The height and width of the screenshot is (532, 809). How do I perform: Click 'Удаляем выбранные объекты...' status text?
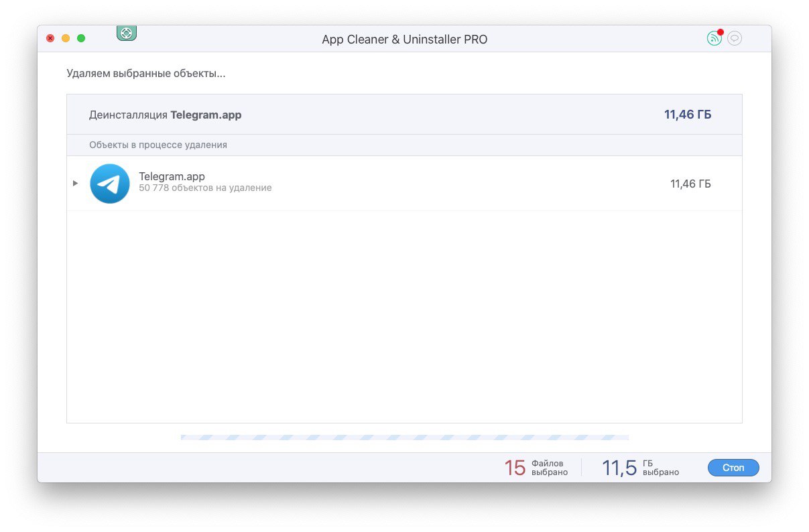(x=146, y=74)
